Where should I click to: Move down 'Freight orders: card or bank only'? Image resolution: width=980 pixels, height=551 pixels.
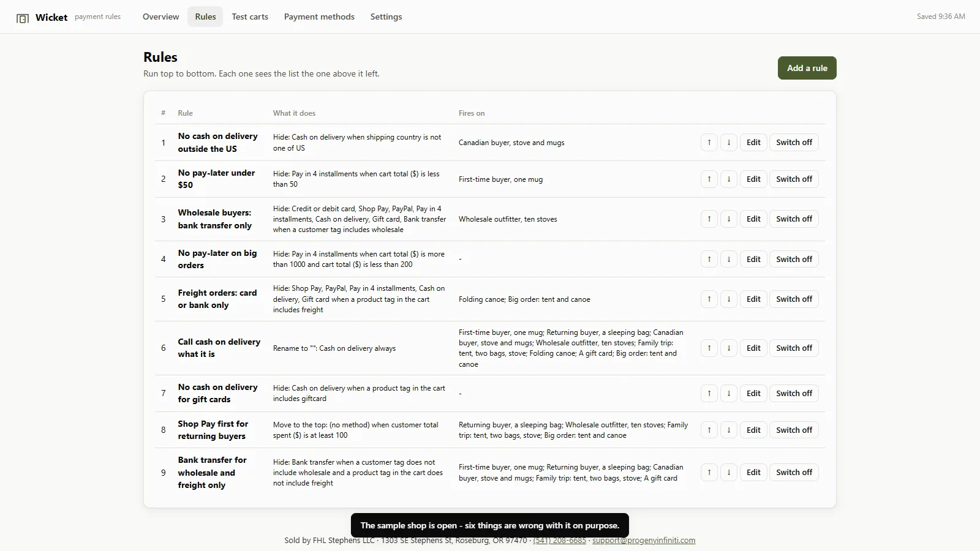[728, 299]
